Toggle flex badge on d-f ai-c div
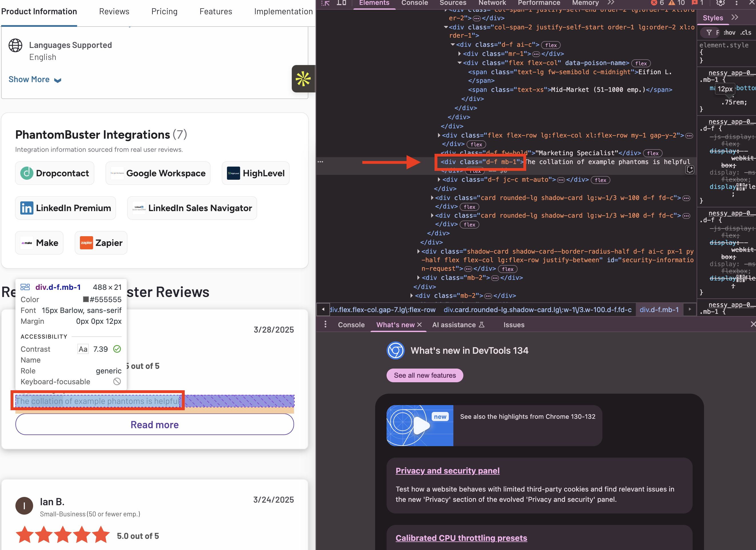The image size is (756, 550). [x=551, y=45]
